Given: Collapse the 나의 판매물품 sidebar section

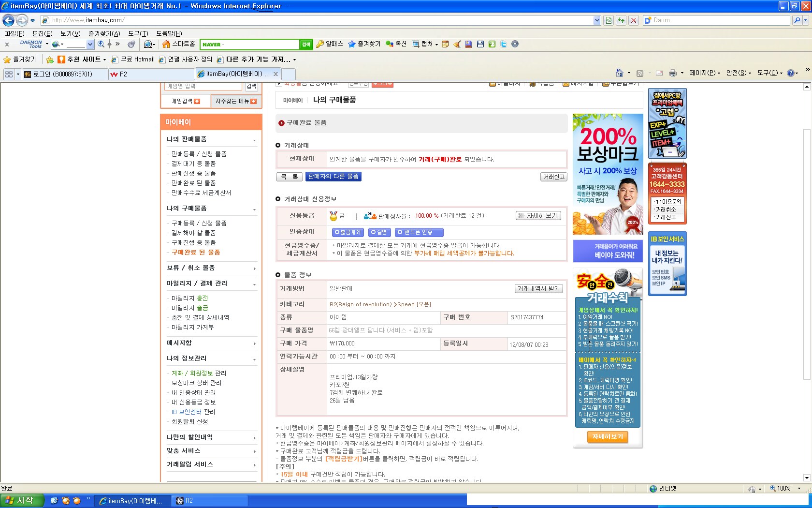Looking at the screenshot, I should click(254, 140).
